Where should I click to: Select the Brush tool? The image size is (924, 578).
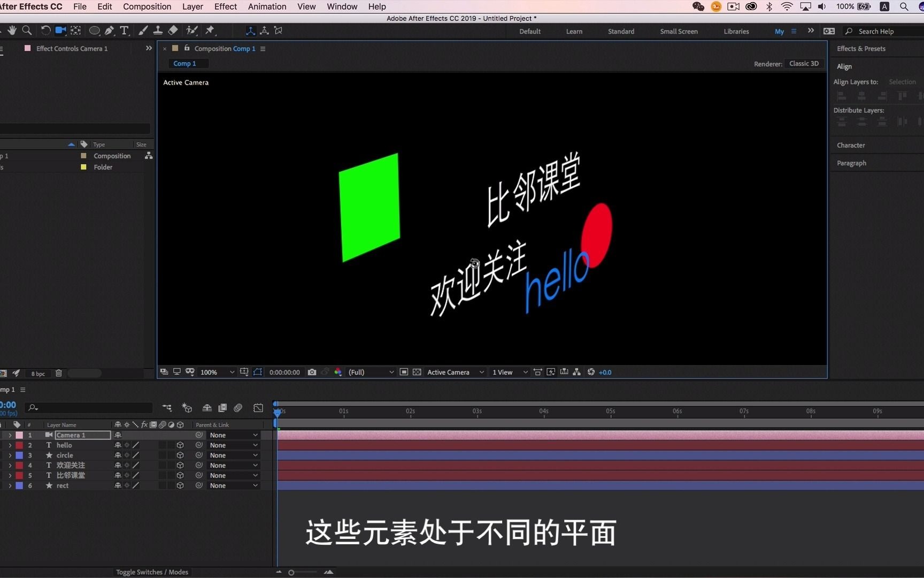point(143,31)
